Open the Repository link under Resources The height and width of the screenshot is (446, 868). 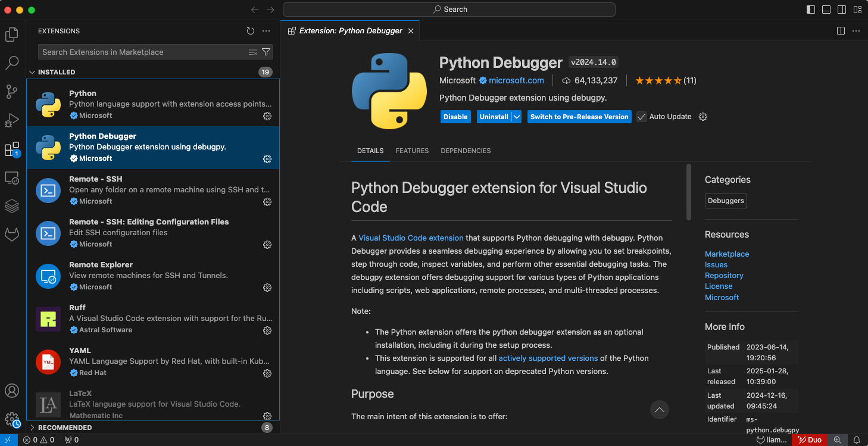(724, 275)
